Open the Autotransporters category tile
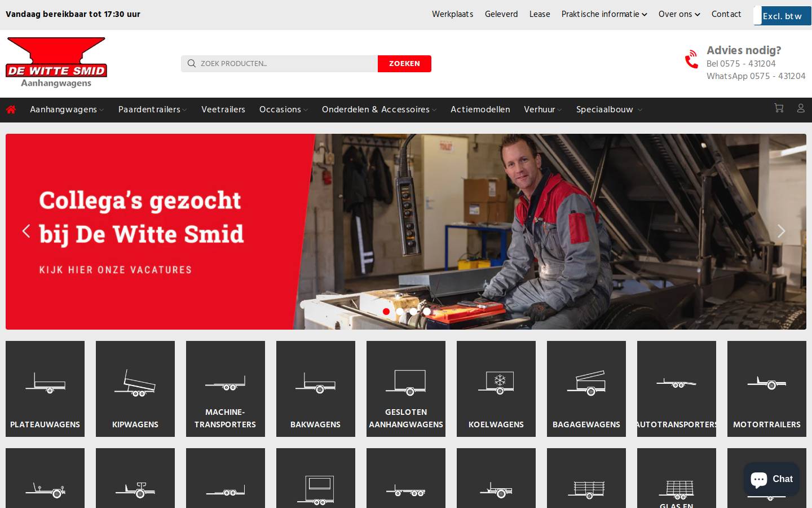The height and width of the screenshot is (508, 812). coord(677,389)
